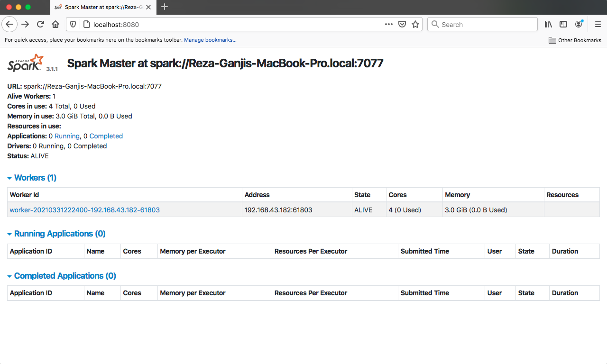Open the worker-20210331222400 link
Viewport: 607px width, 364px height.
(84, 209)
